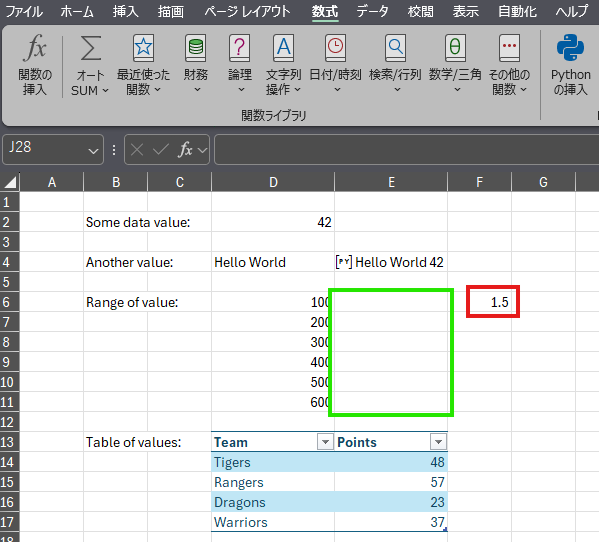Screen dimensions: 599x542
Task: Open the 検索/行列 lookup functions library
Action: (x=395, y=64)
